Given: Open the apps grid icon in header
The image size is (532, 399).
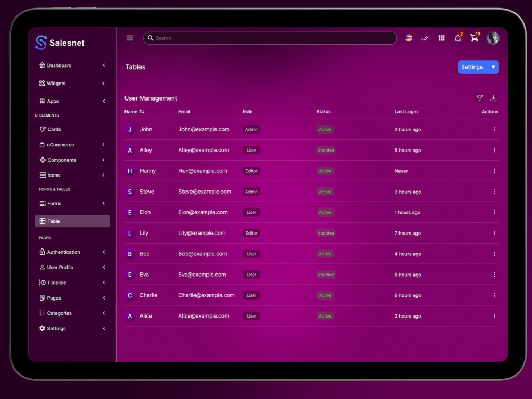Looking at the screenshot, I should coord(442,38).
